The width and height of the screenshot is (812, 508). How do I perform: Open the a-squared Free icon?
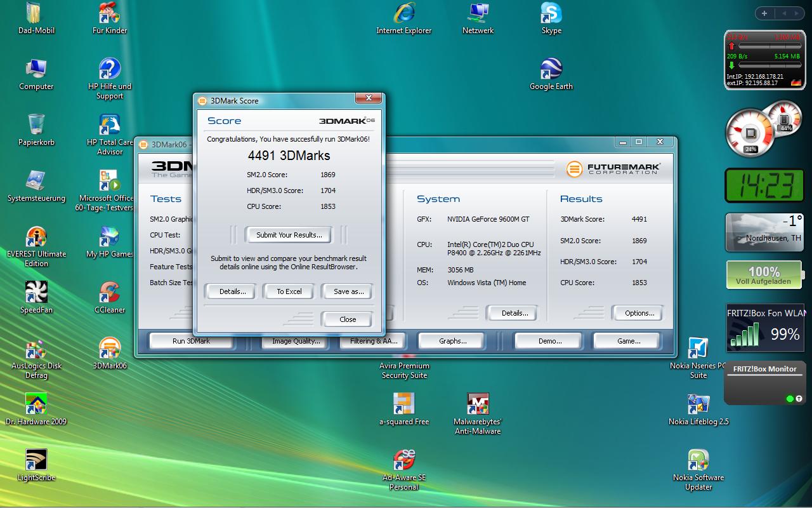click(404, 410)
